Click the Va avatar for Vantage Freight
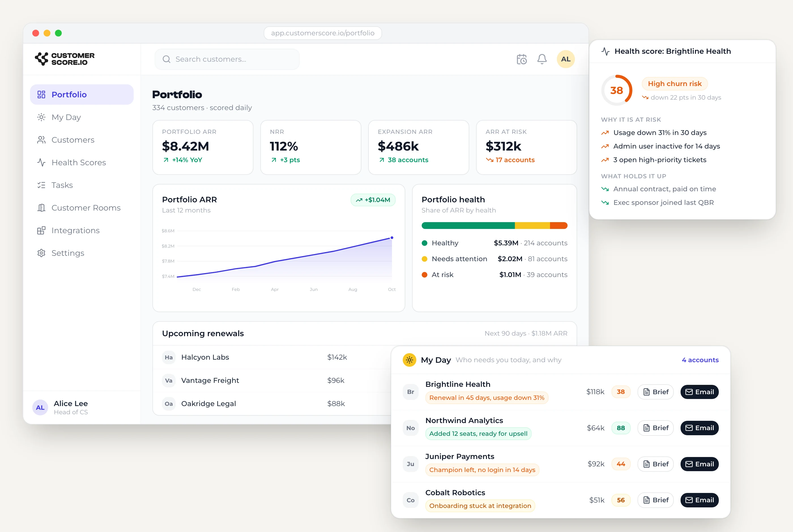The image size is (793, 532). pyautogui.click(x=169, y=380)
